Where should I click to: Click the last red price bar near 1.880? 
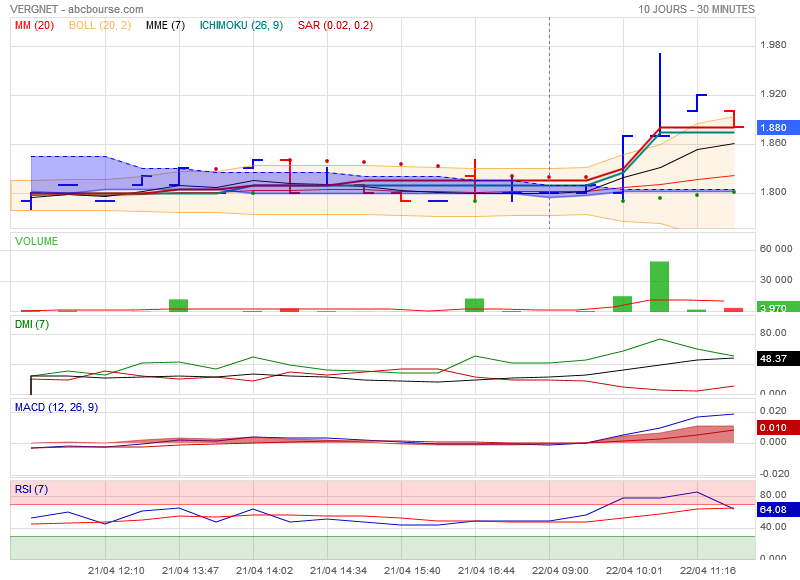(x=734, y=119)
